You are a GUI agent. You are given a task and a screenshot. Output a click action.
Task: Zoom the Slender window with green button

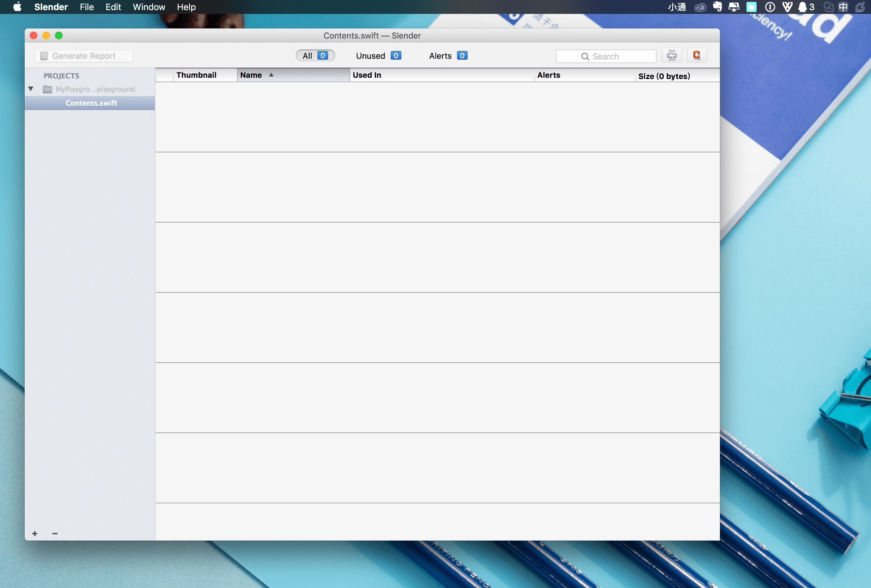59,35
